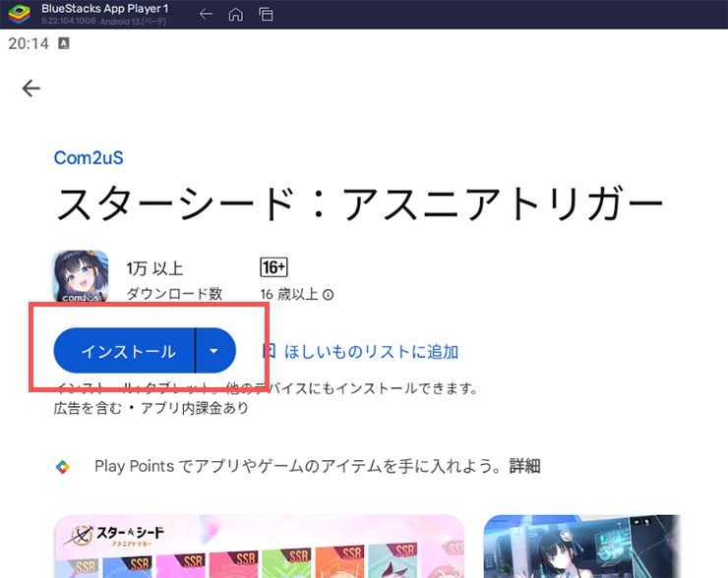Click the 16+ rating badge
Image resolution: width=728 pixels, height=578 pixels.
(273, 267)
